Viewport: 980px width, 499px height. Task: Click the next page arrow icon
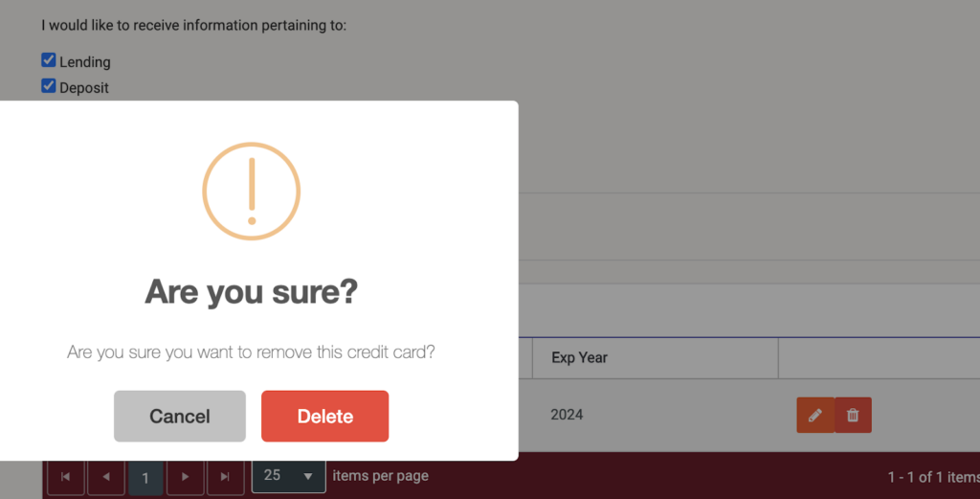click(x=185, y=476)
